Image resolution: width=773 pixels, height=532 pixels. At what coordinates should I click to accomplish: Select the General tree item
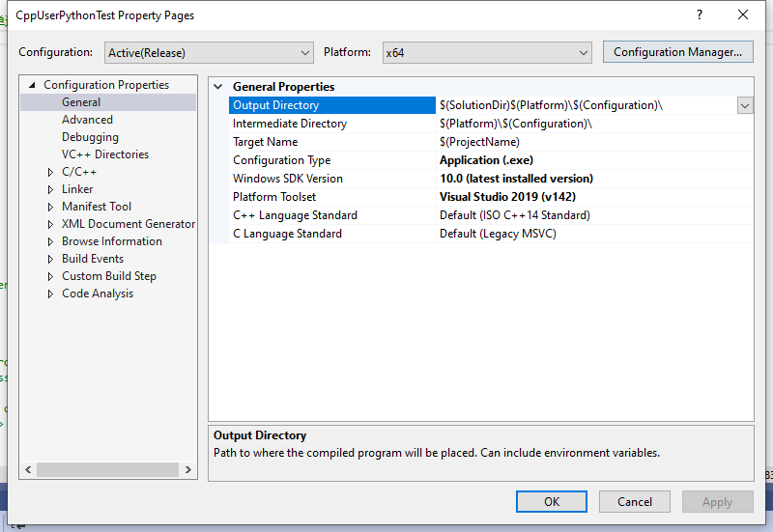click(81, 102)
